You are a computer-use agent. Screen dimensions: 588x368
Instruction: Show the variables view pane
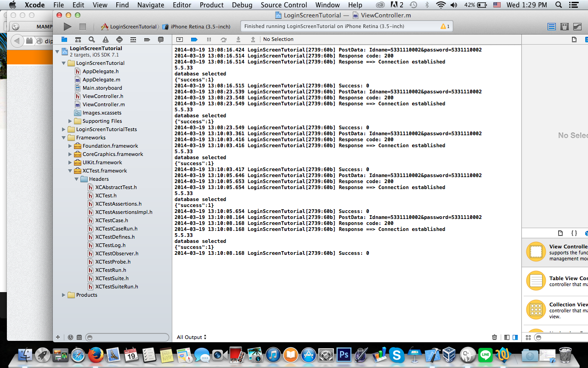coord(507,337)
